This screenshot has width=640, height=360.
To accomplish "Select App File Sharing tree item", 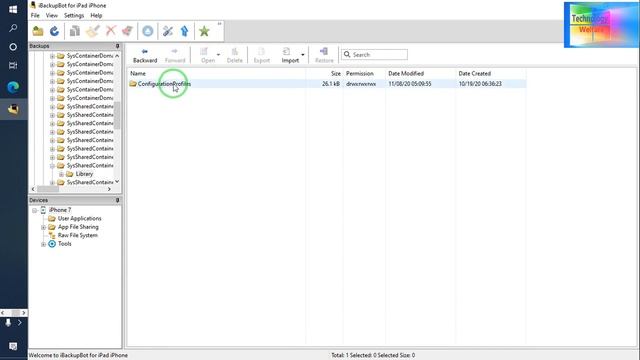I will [x=78, y=227].
